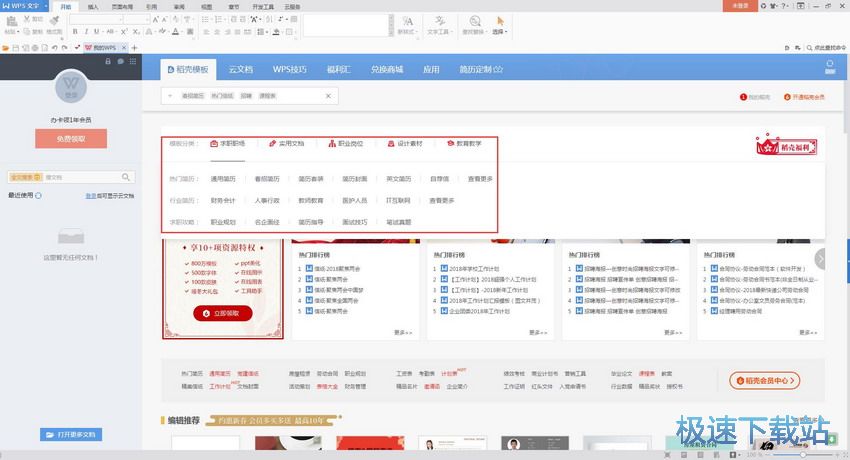Open the font name combo box
The height and width of the screenshot is (460, 850).
95,20
